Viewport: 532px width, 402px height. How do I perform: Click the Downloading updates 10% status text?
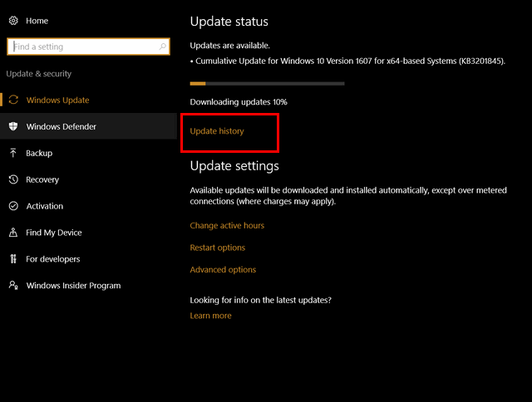click(239, 102)
